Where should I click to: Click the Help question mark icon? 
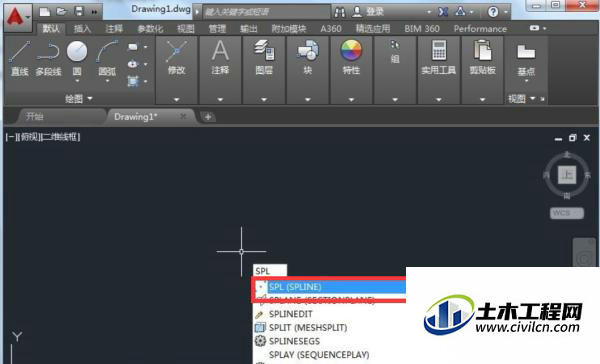pyautogui.click(x=493, y=12)
